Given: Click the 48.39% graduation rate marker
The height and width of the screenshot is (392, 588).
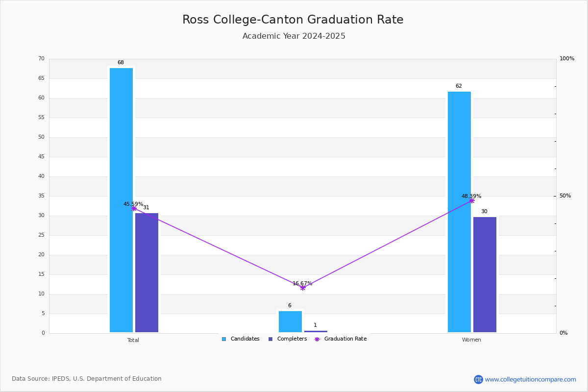Looking at the screenshot, I should [x=472, y=200].
